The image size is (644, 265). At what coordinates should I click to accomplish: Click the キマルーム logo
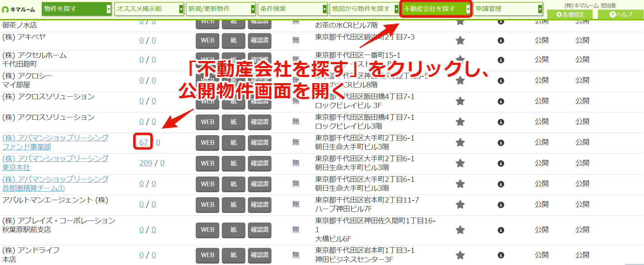[19, 9]
